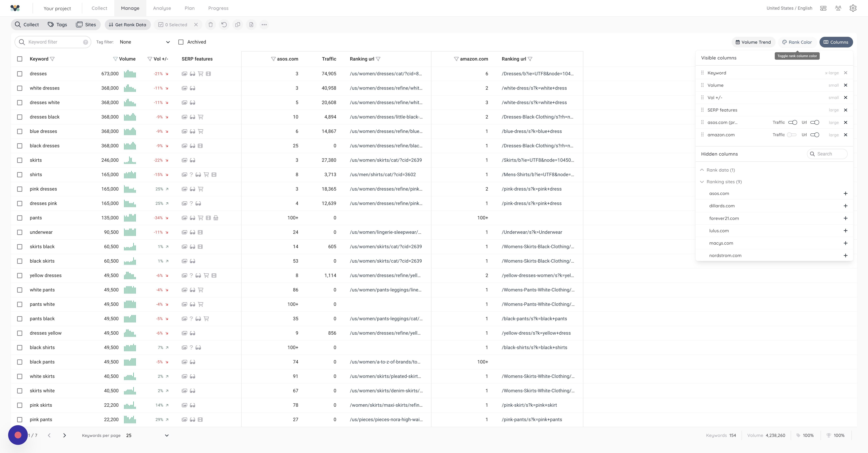Click the Rank Color button

[797, 42]
